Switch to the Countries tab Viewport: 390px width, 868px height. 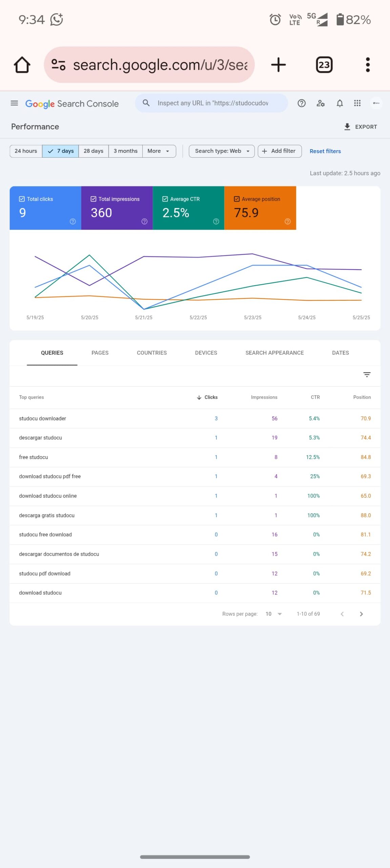tap(152, 353)
